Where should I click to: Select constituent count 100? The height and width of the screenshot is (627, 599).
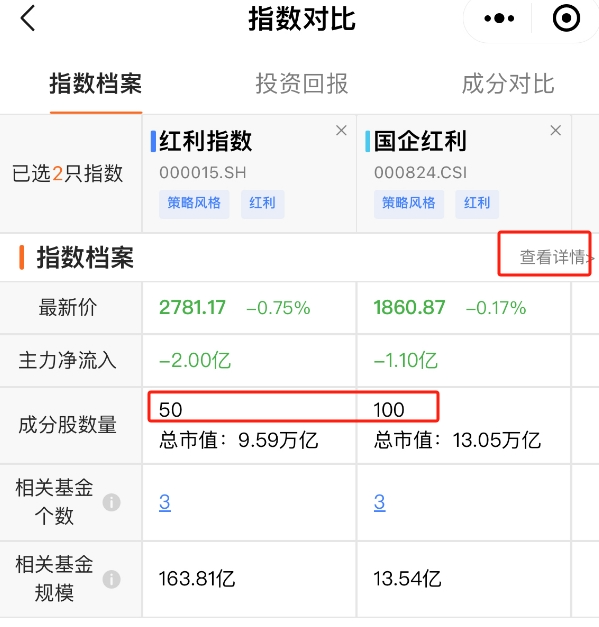point(389,410)
